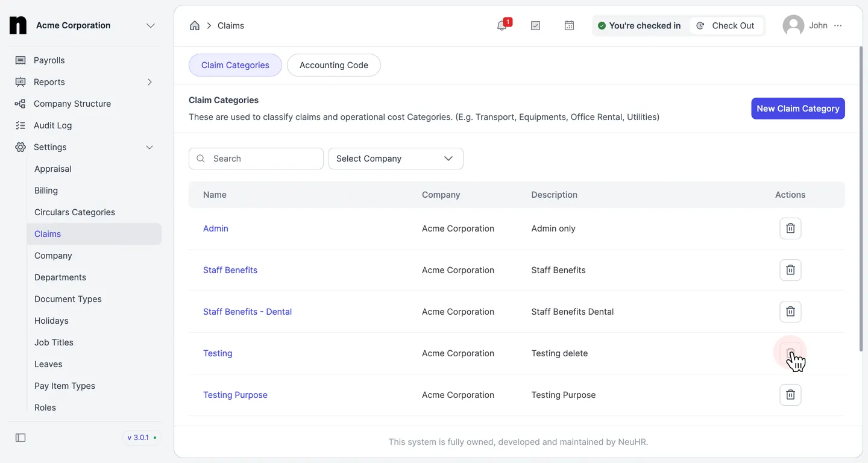
Task: Click the Check Out button
Action: (726, 25)
